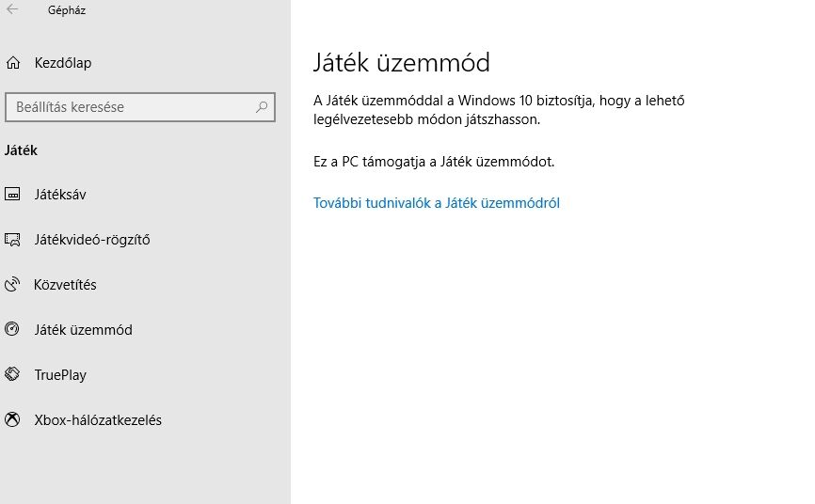This screenshot has height=504, width=815.
Task: Switch to the Közvetítés section
Action: (x=65, y=285)
